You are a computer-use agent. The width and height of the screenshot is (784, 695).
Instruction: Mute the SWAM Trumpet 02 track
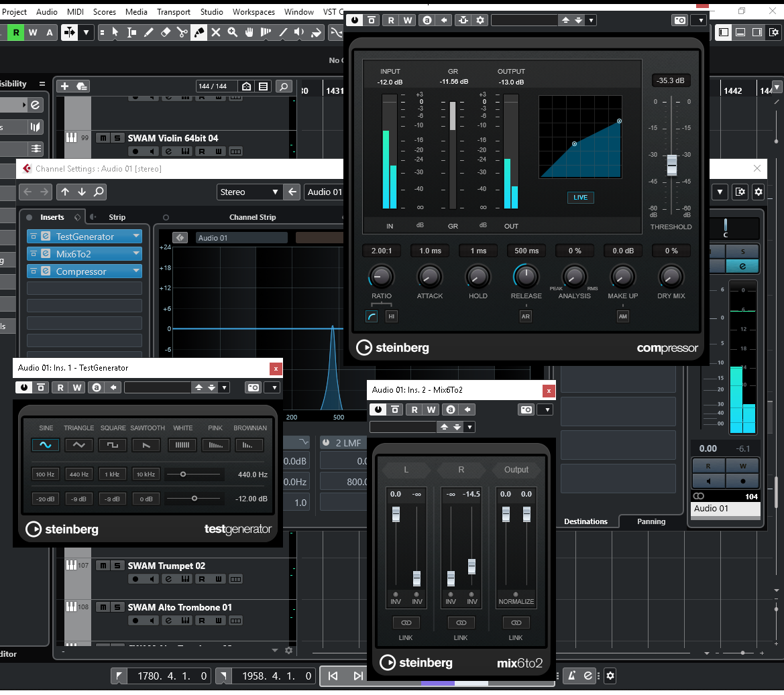(x=103, y=566)
